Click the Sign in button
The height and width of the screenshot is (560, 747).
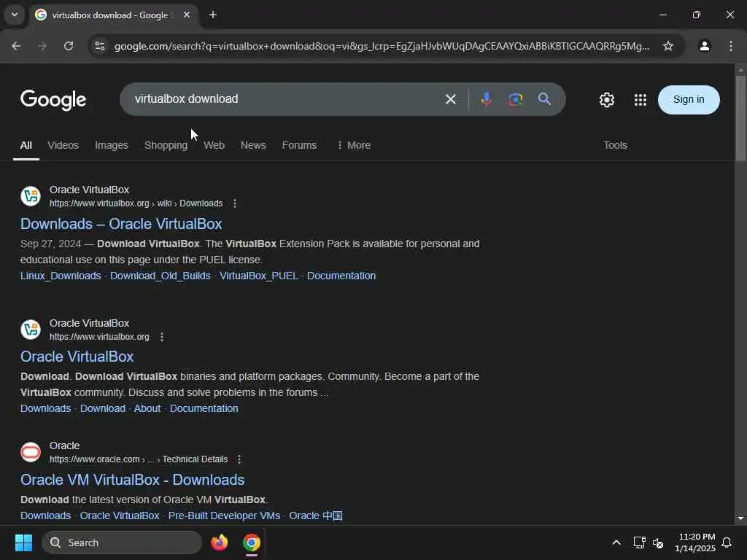[x=689, y=100]
